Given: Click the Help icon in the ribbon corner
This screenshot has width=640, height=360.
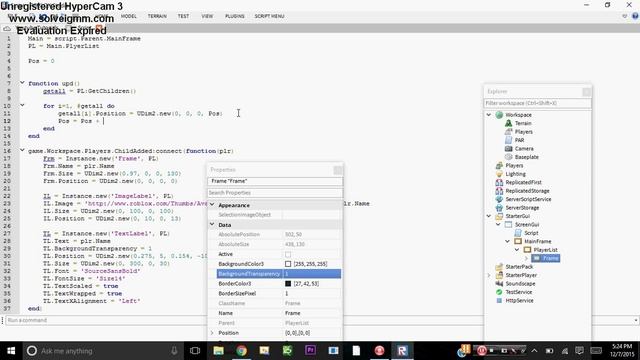Looking at the screenshot, I should 635,16.
